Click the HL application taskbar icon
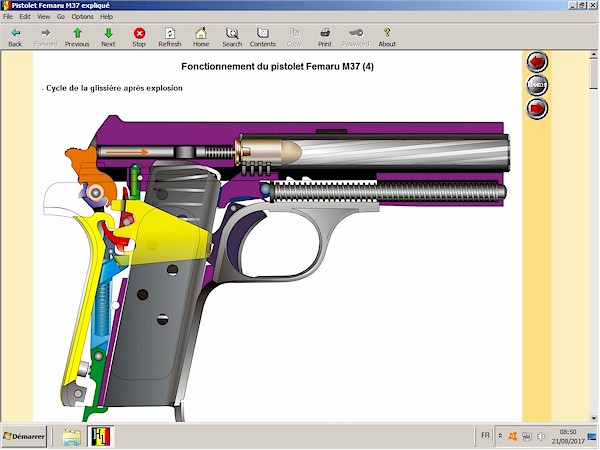 (x=100, y=437)
